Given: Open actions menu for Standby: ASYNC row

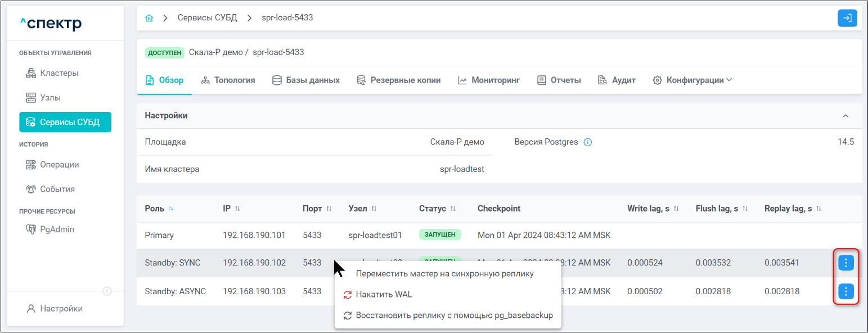Looking at the screenshot, I should click(x=846, y=291).
